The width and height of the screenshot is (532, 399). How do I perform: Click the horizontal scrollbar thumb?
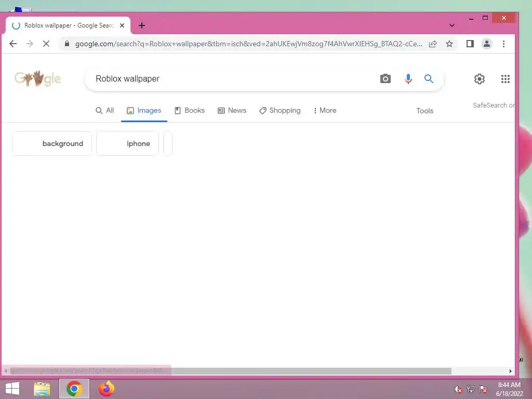click(231, 371)
